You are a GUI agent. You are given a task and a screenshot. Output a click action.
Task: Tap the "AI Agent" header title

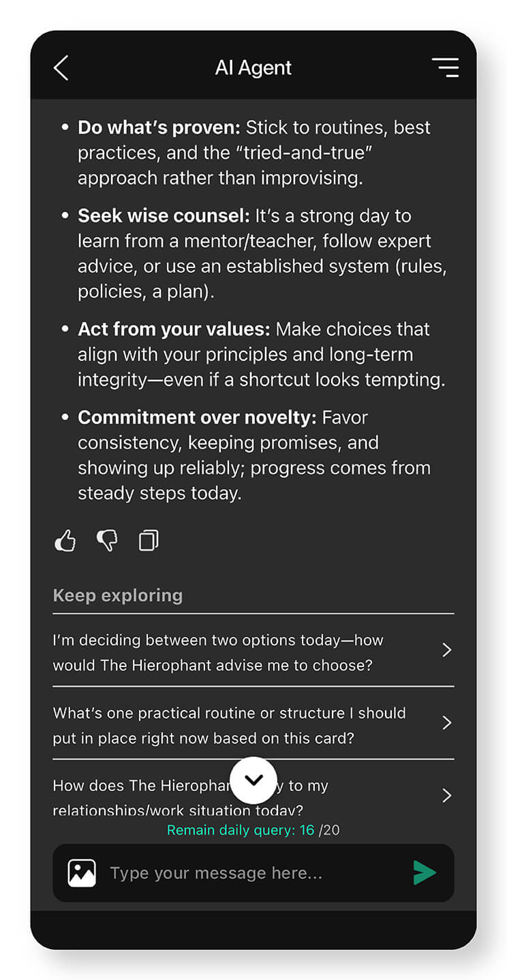(253, 68)
